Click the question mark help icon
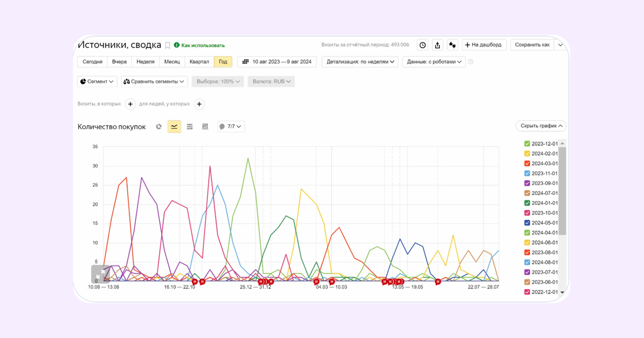Viewport: 644px width, 338px height. [x=471, y=62]
